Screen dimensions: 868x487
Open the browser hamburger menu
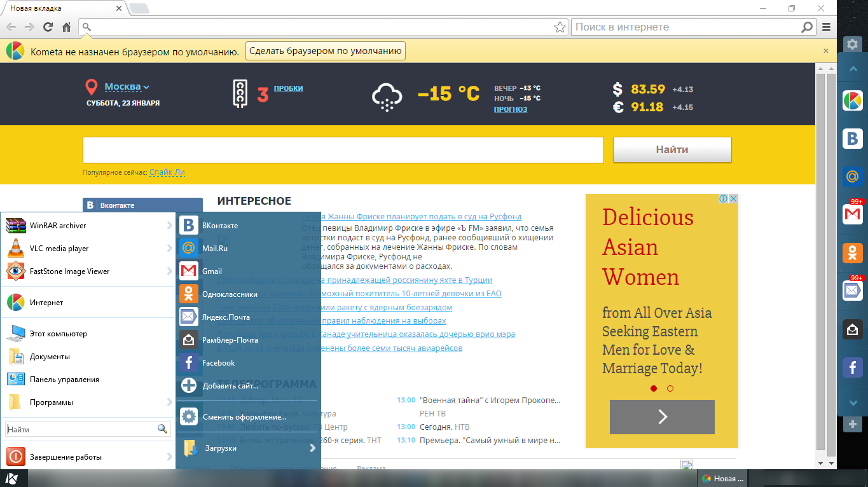826,27
